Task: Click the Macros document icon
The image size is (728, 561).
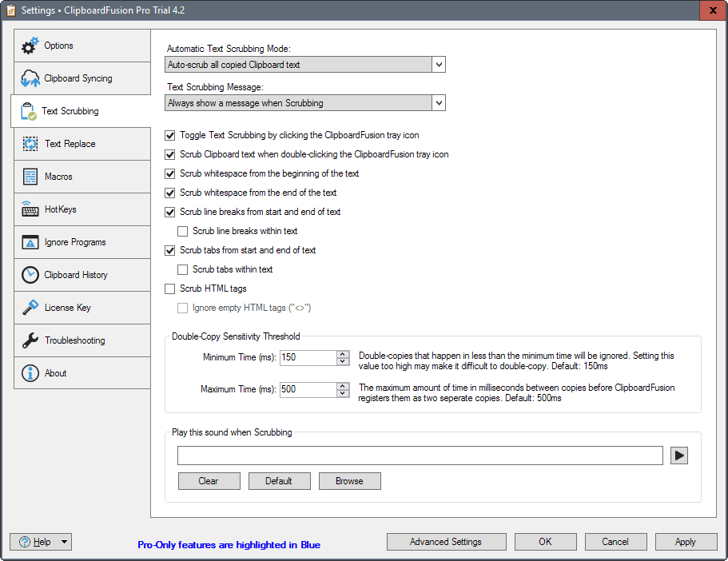Action: pyautogui.click(x=30, y=177)
